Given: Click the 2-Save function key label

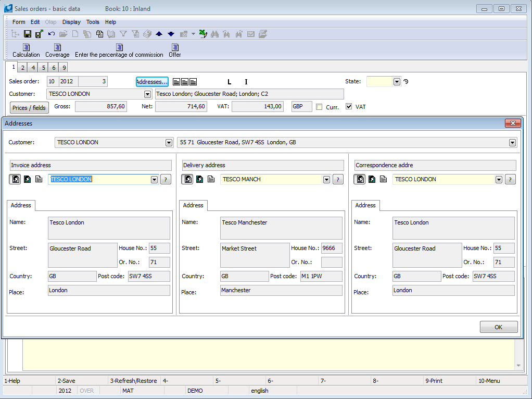Looking at the screenshot, I should 67,381.
